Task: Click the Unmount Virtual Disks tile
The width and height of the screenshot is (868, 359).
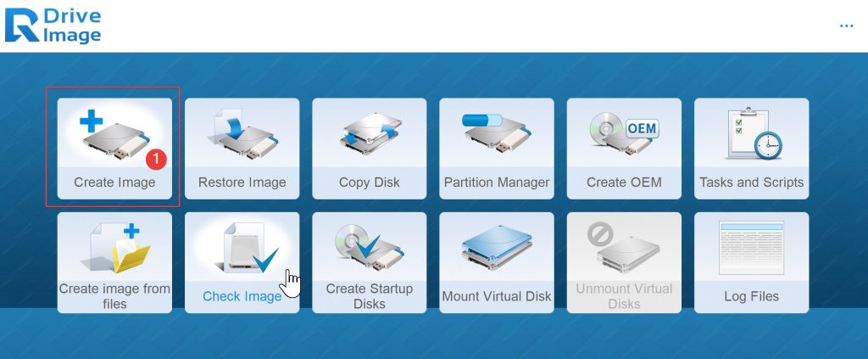Action: point(624,262)
